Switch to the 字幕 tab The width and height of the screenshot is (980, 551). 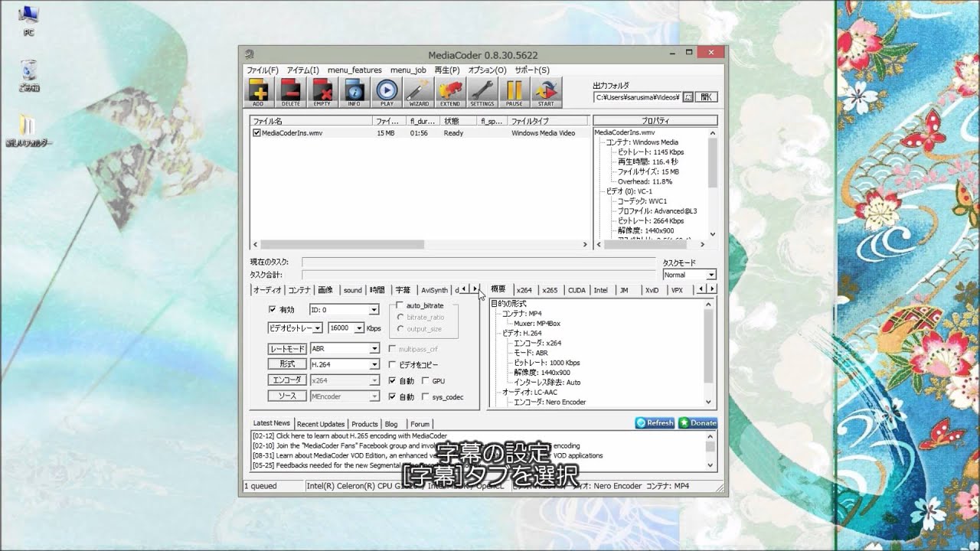tap(403, 290)
